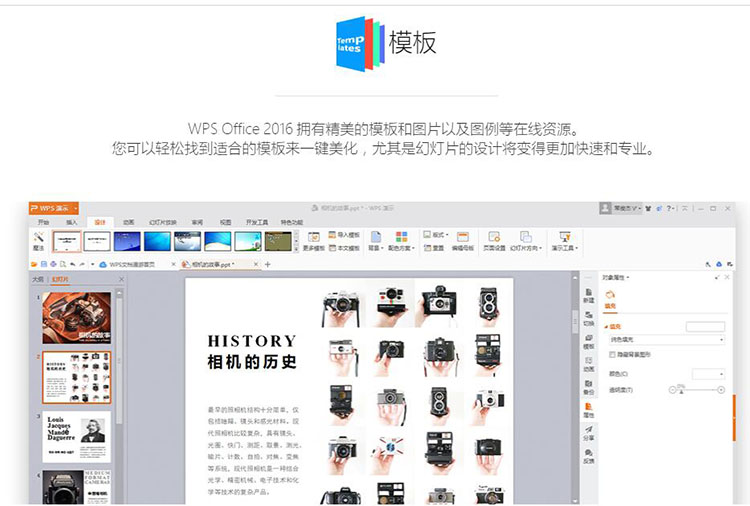This screenshot has width=750, height=506.
Task: Click the 新建 icon in the right sidebar
Action: pos(588,296)
